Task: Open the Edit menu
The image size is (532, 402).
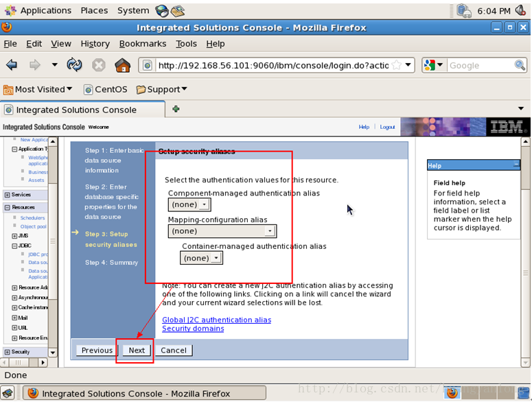Action: 34,44
